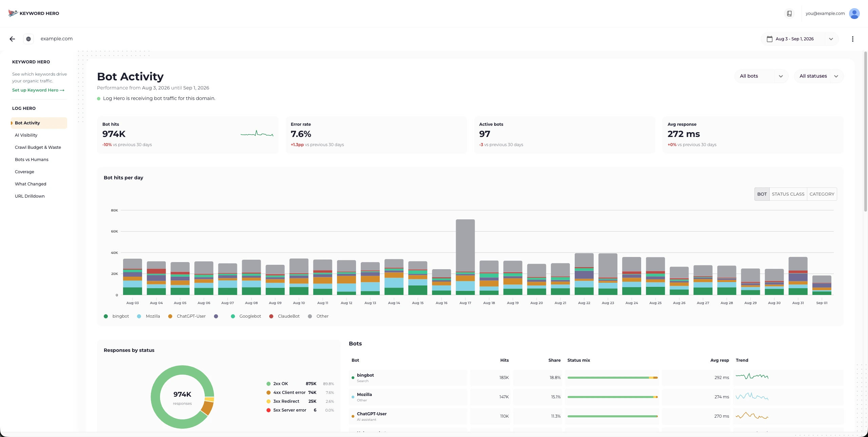Viewport: 868px width, 437px height.
Task: Click the calendar icon in date picker
Action: (x=770, y=39)
